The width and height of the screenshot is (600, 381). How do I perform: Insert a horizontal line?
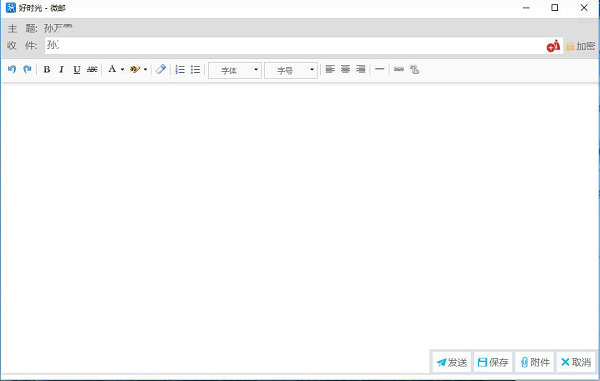pos(380,69)
